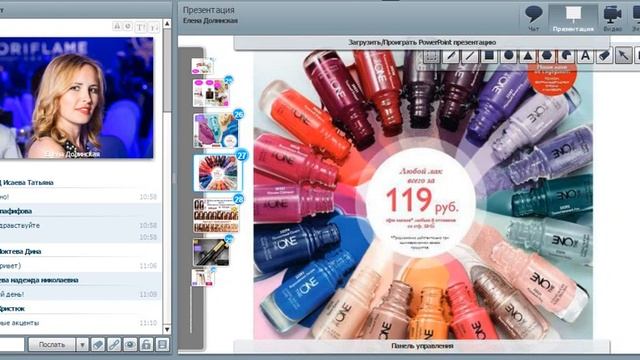This screenshot has height=360, width=640.
Task: Switch to the Презентация tab
Action: [573, 18]
